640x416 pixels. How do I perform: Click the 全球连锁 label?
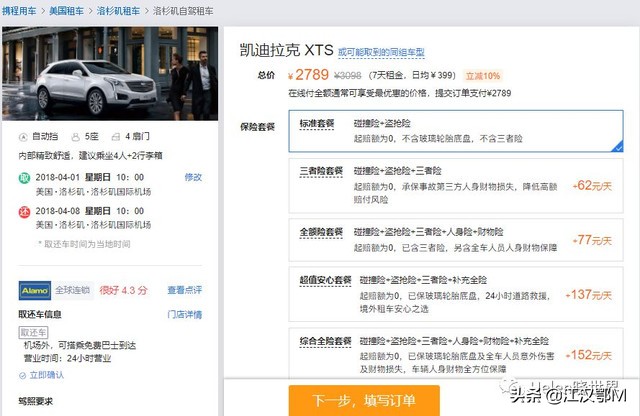(73, 290)
